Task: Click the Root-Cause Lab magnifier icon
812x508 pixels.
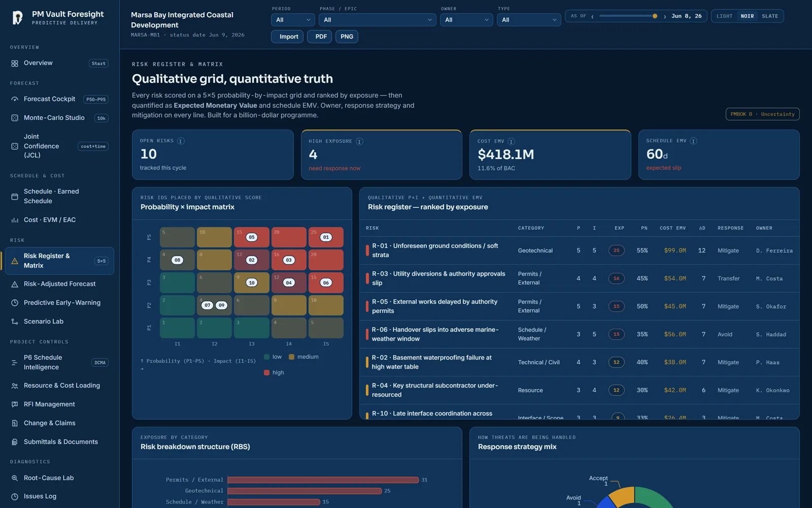Action: [x=15, y=478]
